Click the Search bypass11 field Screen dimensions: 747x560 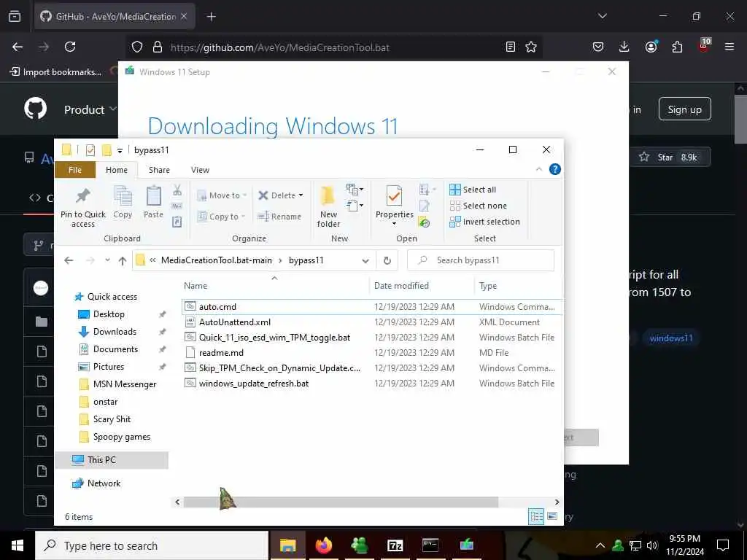(x=481, y=260)
